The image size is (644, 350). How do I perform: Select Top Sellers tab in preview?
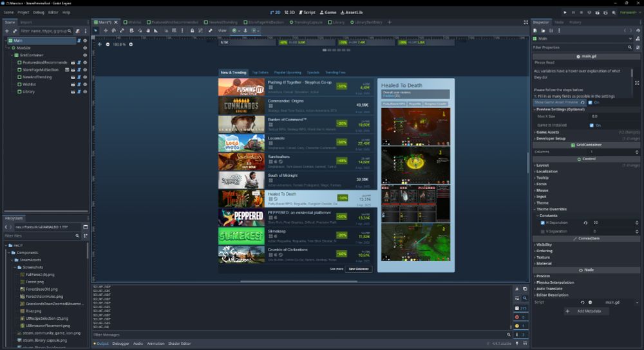260,73
